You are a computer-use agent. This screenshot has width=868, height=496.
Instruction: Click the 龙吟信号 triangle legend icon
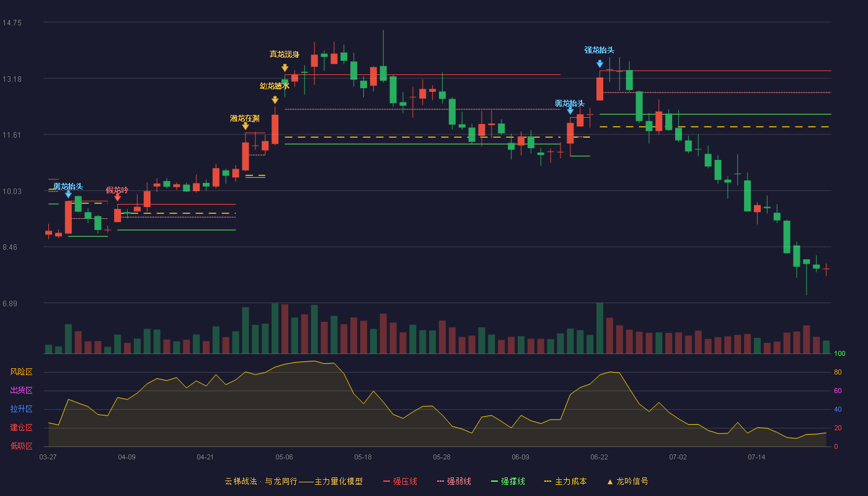[609, 481]
